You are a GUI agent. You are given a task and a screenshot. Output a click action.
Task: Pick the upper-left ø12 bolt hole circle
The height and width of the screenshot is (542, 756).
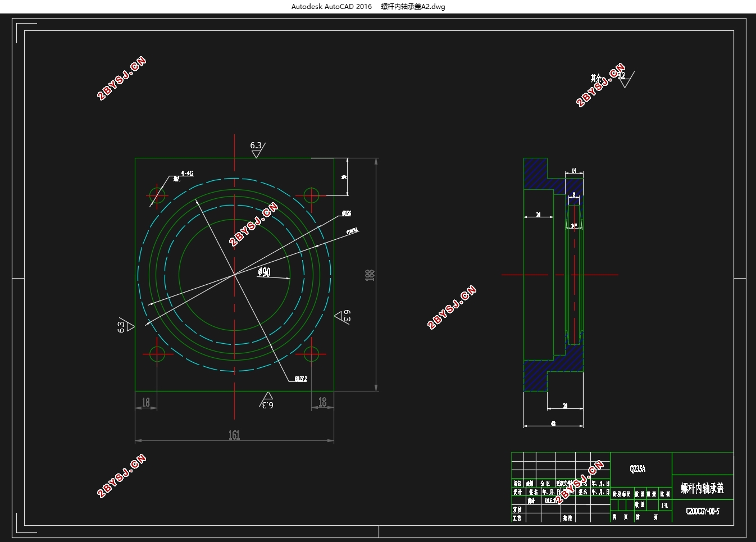click(157, 196)
